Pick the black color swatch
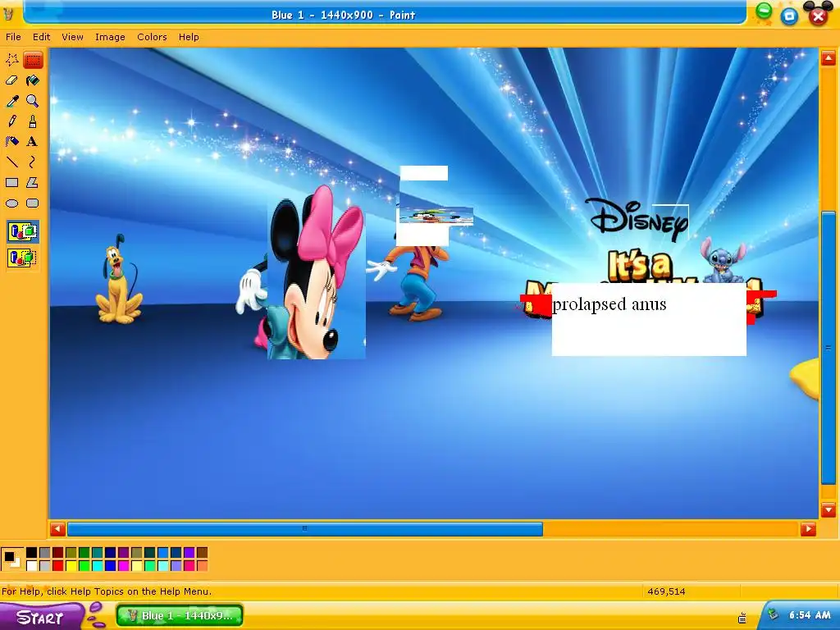The image size is (840, 630). (x=32, y=553)
